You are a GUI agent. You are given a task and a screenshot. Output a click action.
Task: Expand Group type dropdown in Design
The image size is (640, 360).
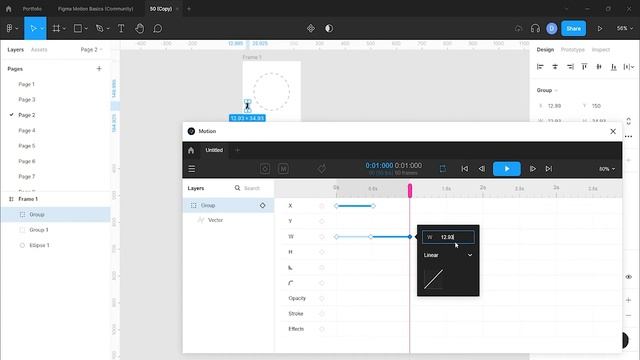pos(547,90)
